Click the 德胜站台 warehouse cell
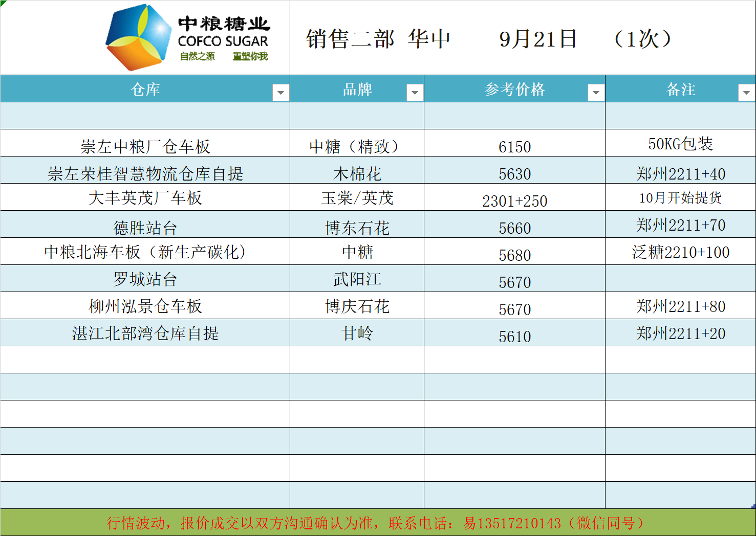This screenshot has height=536, width=756. [145, 228]
